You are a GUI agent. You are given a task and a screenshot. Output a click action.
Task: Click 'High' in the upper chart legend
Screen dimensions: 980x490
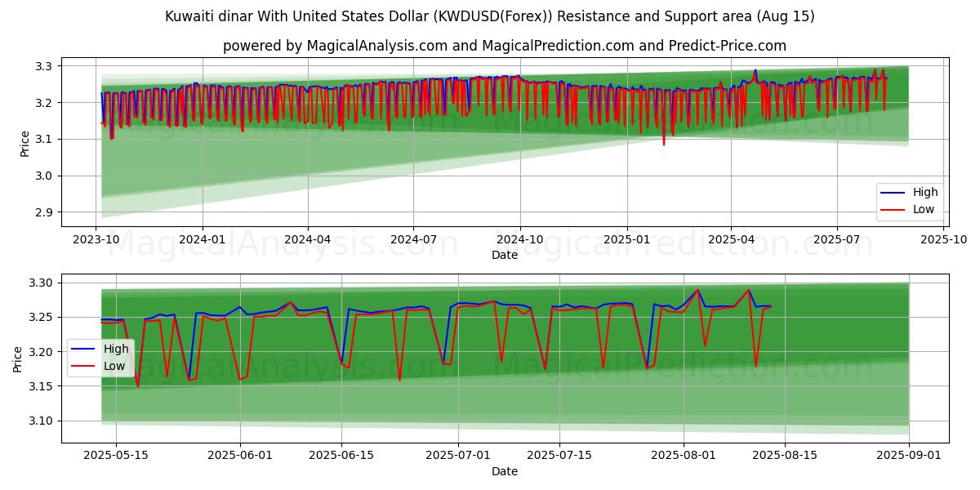click(925, 192)
